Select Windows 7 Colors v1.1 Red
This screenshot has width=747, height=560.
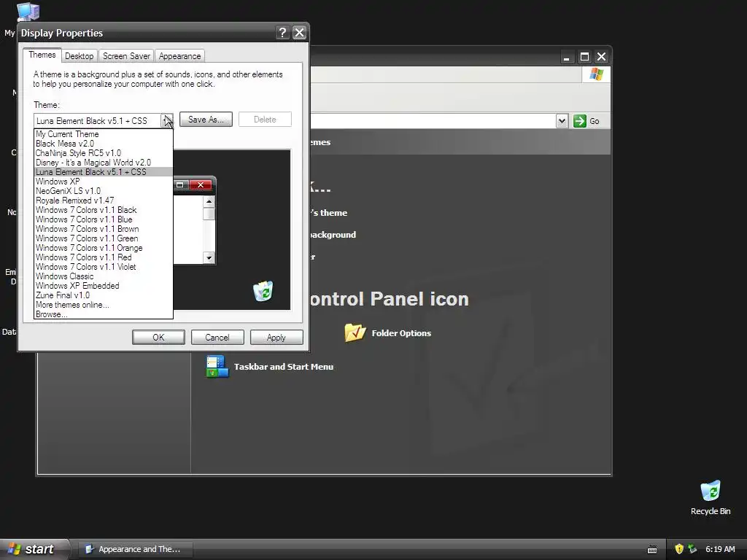point(104,257)
